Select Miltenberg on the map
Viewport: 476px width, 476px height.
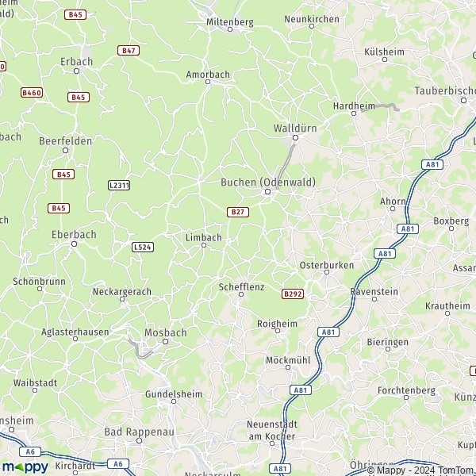tap(230, 22)
